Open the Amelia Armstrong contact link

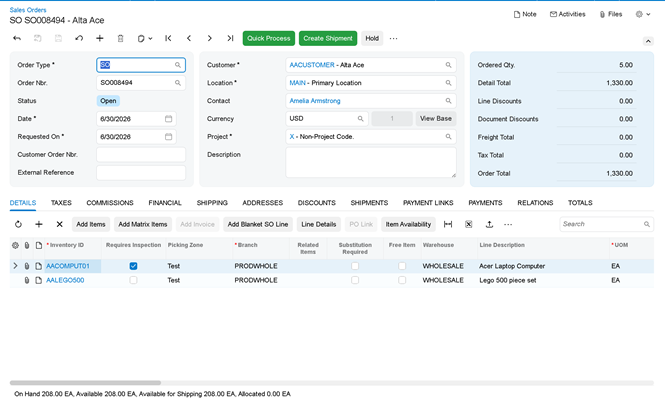315,101
